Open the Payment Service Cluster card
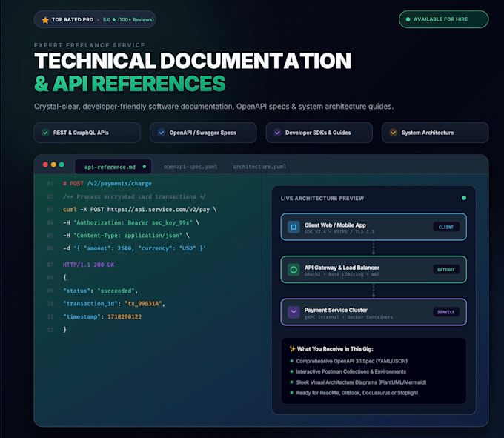504x438 pixels. pyautogui.click(x=374, y=312)
